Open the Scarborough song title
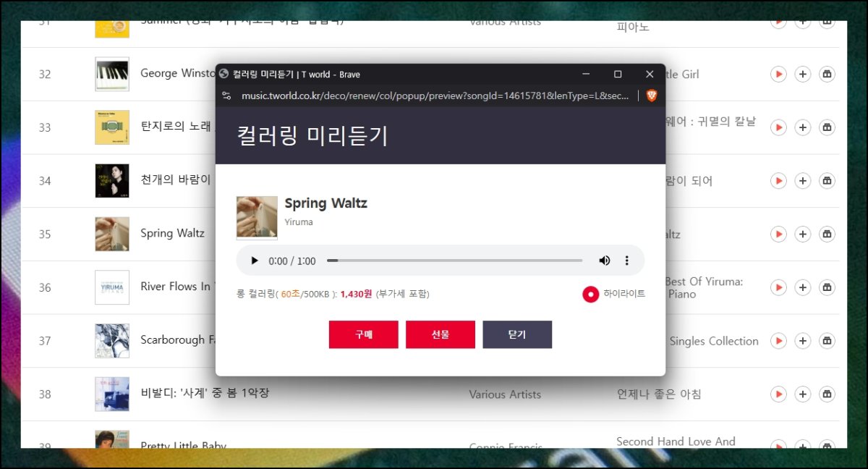The image size is (868, 469). coord(177,340)
